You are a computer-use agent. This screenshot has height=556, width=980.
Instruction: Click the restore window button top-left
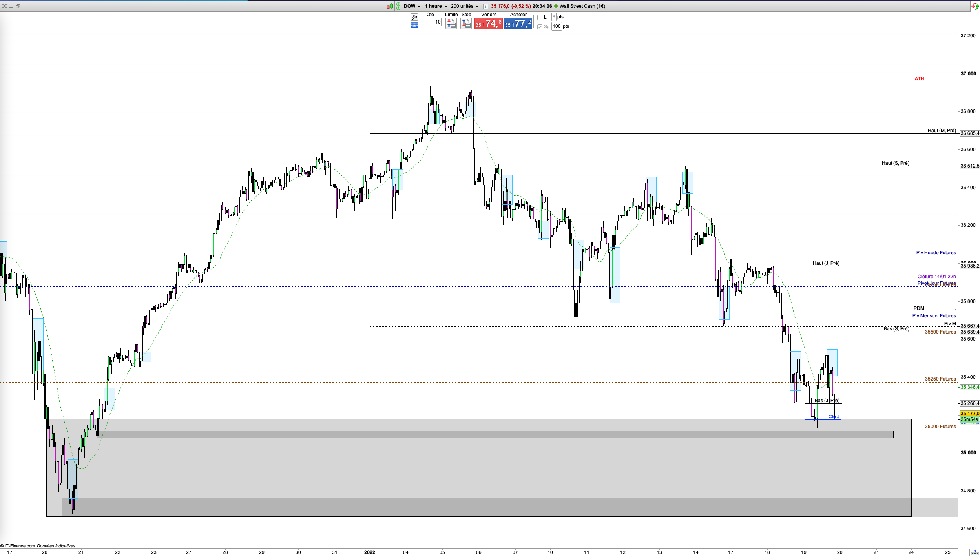coord(18,6)
